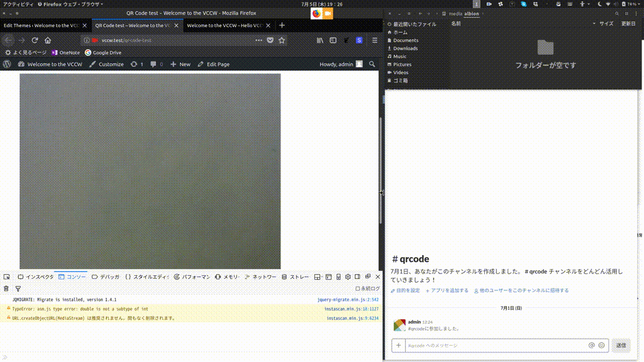Toggle responsive design mode in devtools toolbar

tap(338, 276)
